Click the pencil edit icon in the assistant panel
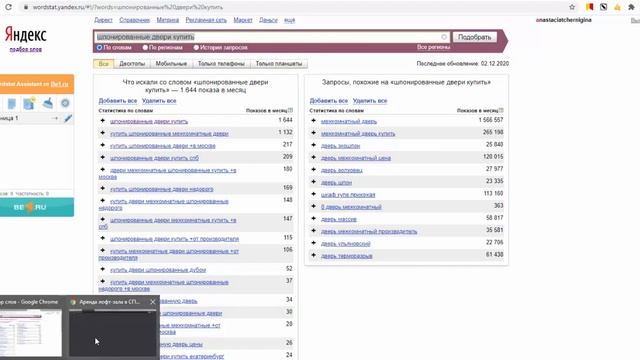The height and width of the screenshot is (360, 640). [x=68, y=118]
